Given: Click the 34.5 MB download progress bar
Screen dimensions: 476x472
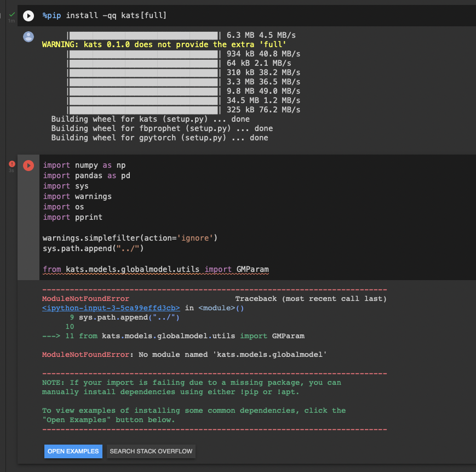Looking at the screenshot, I should 144,100.
